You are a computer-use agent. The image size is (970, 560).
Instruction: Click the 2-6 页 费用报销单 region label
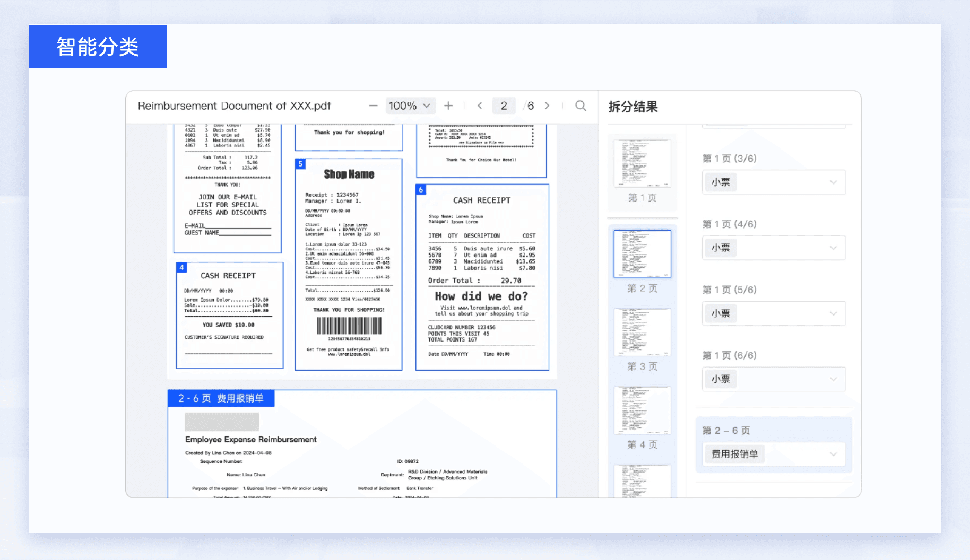click(221, 399)
